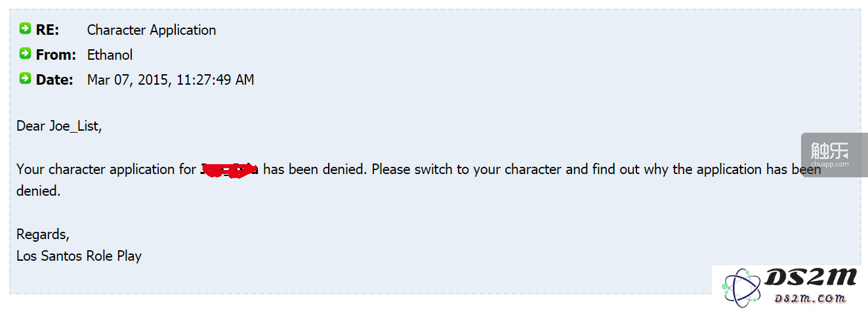Click the DS2M atom logo icon
The height and width of the screenshot is (310, 868).
pyautogui.click(x=741, y=288)
